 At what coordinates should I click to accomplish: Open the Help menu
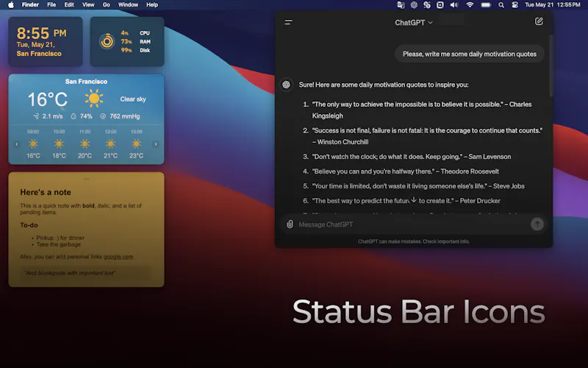(152, 5)
